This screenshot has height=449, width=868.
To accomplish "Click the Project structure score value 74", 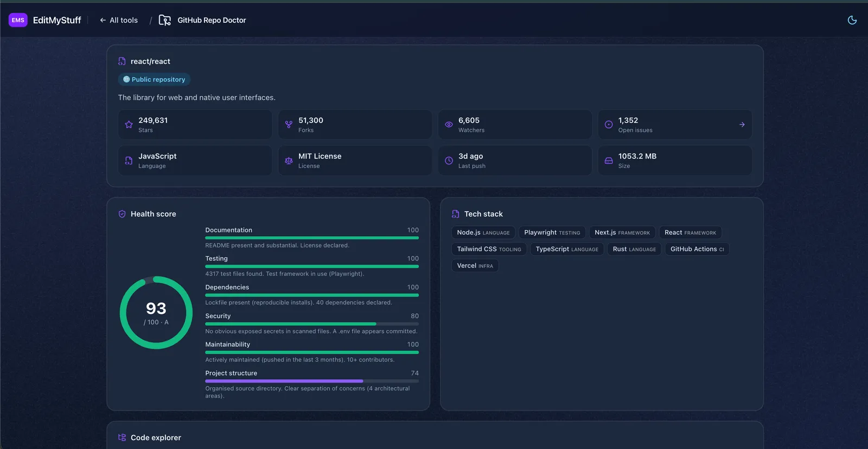I will click(x=415, y=373).
